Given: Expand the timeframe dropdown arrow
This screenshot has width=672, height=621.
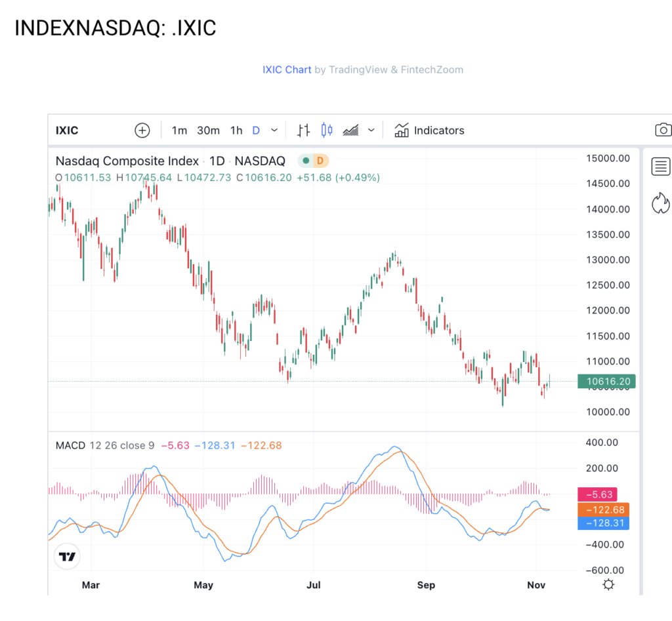Looking at the screenshot, I should click(274, 130).
